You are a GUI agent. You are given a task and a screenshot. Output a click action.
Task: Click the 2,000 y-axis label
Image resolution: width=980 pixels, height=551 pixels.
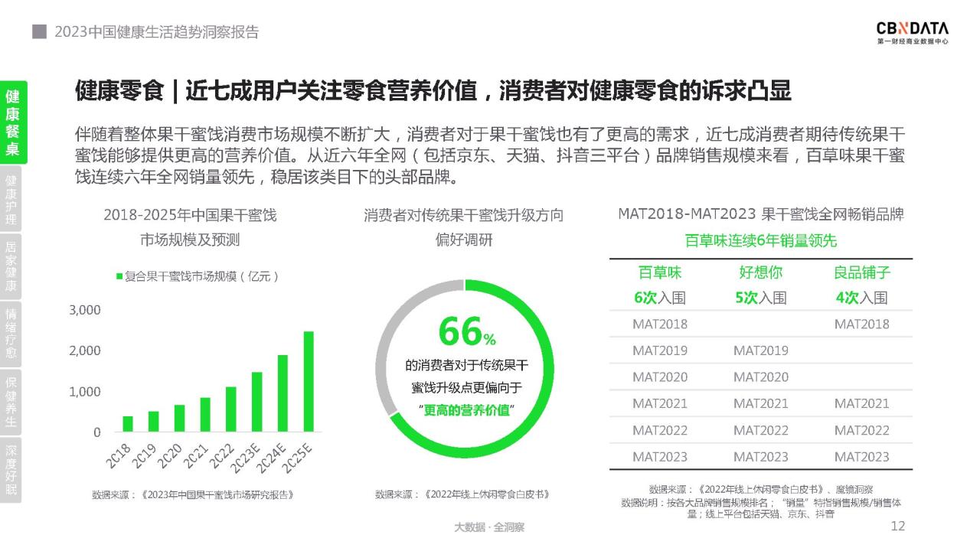pyautogui.click(x=85, y=350)
